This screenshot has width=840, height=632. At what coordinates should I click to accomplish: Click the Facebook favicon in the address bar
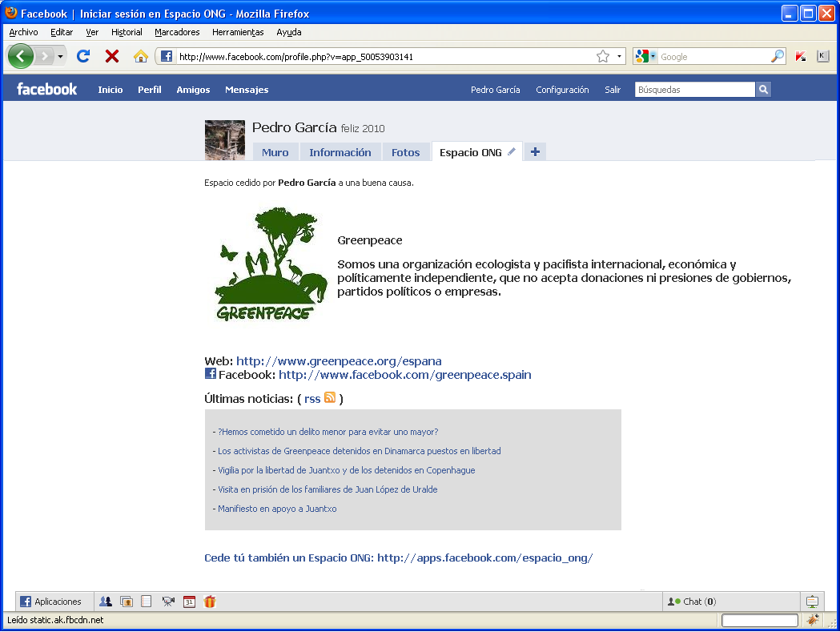point(167,56)
